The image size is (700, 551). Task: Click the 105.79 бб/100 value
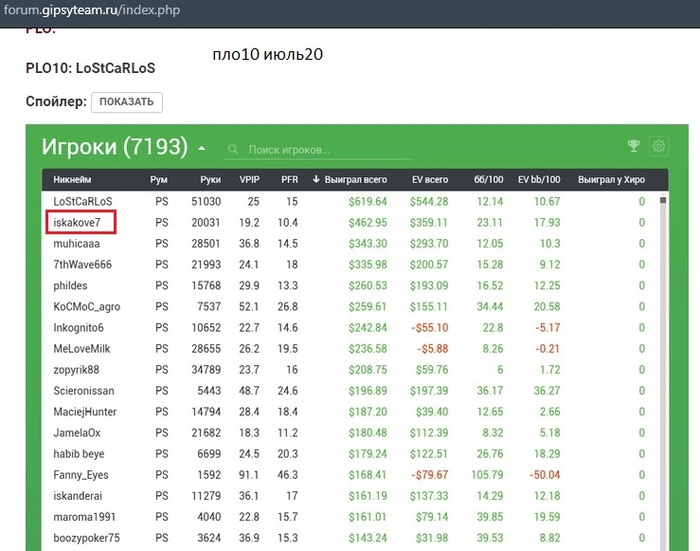[x=487, y=475]
